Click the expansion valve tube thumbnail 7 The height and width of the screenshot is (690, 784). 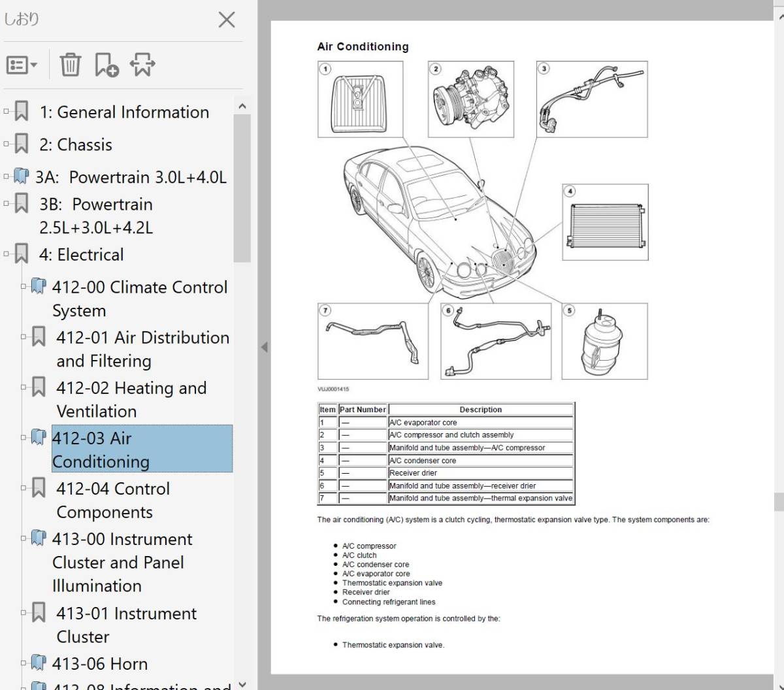[x=373, y=341]
